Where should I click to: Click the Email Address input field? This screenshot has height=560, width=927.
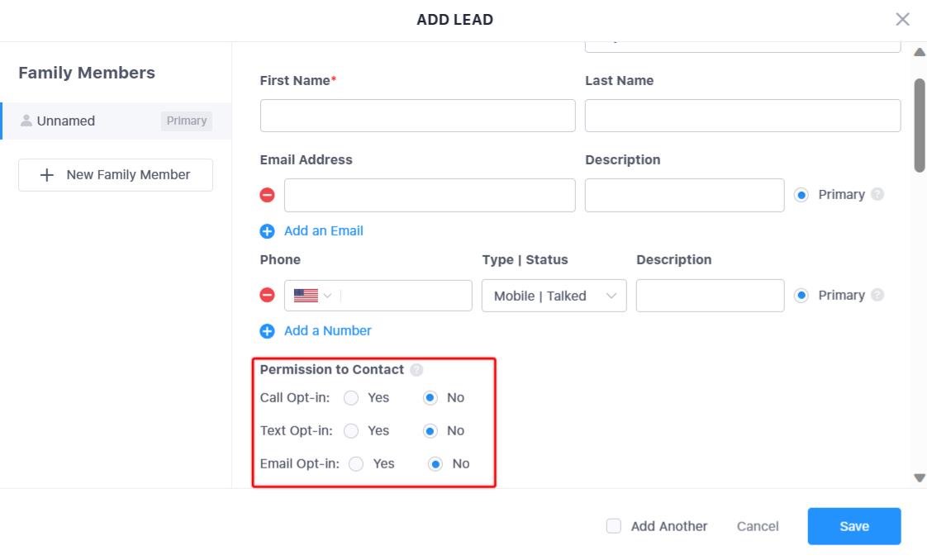tap(430, 195)
